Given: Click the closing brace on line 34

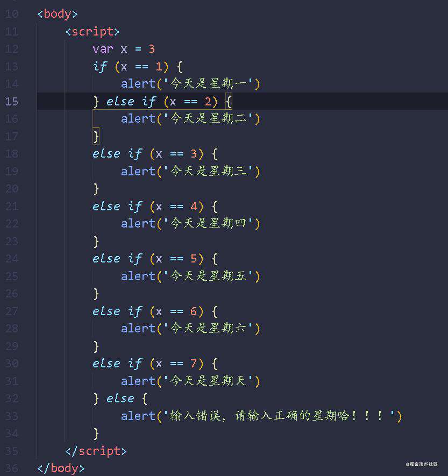Looking at the screenshot, I should 96,434.
